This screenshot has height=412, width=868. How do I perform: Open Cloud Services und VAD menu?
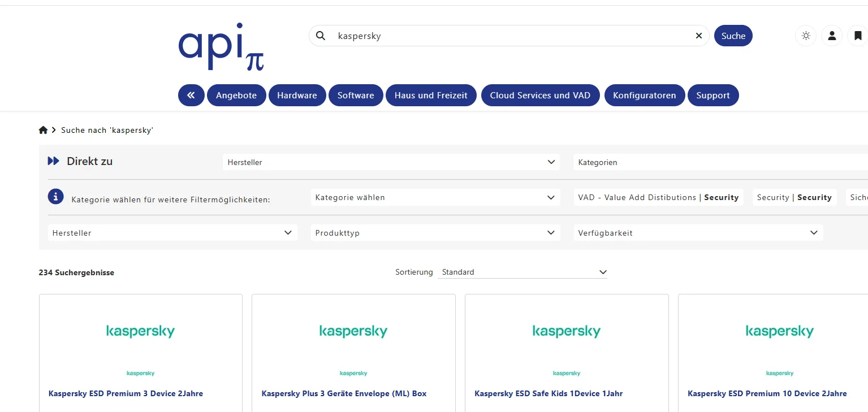point(540,96)
